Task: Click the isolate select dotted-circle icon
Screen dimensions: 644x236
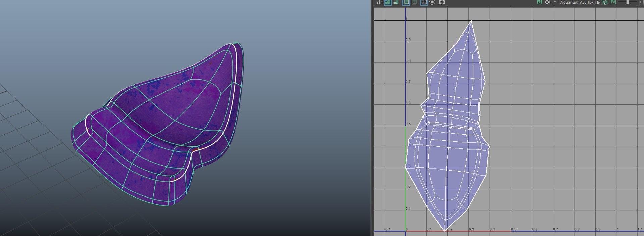Action: 432,2
